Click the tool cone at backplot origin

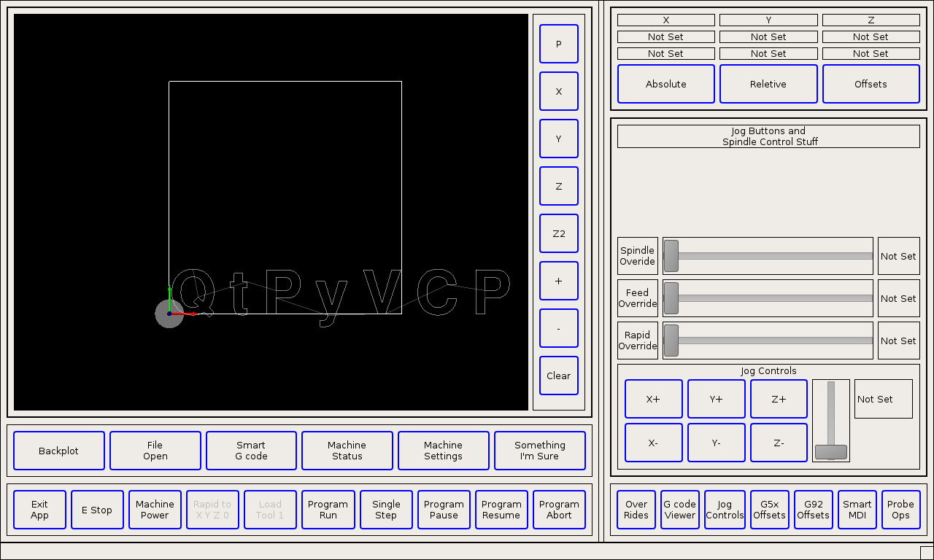[x=169, y=314]
